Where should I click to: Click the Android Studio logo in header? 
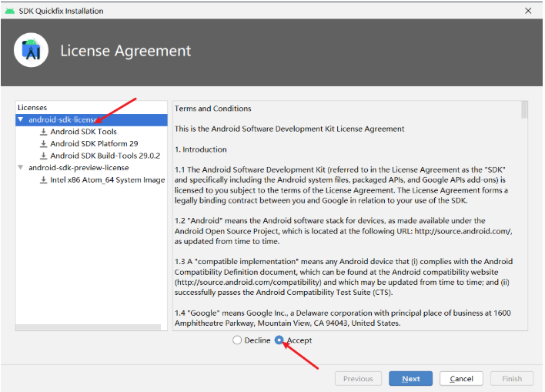pyautogui.click(x=31, y=50)
